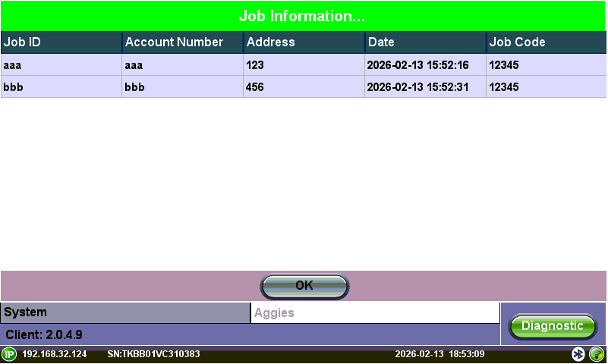Click the Client: 2.0.4.9 version label
608x364 pixels.
click(x=44, y=334)
